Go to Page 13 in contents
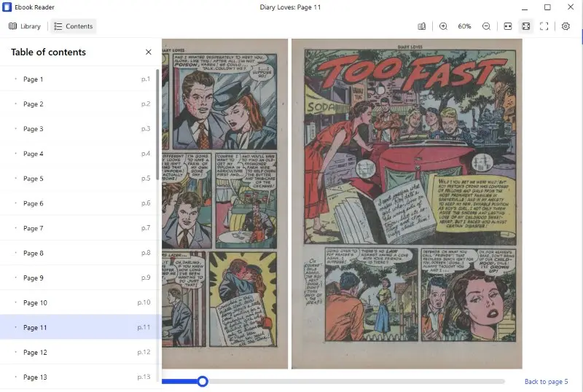Viewport: 583px width, 392px height. (78, 377)
